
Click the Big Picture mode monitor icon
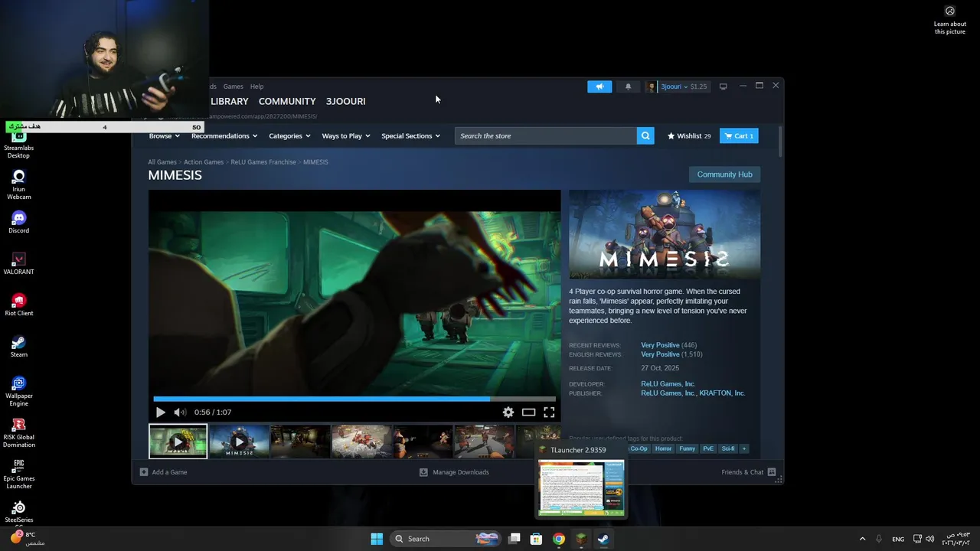(x=723, y=86)
